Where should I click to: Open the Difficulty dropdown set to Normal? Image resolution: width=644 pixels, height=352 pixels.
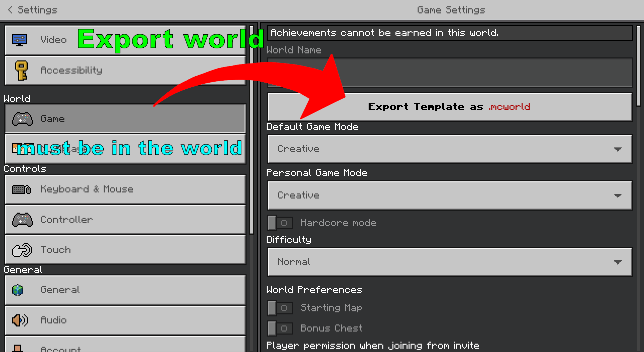[449, 262]
